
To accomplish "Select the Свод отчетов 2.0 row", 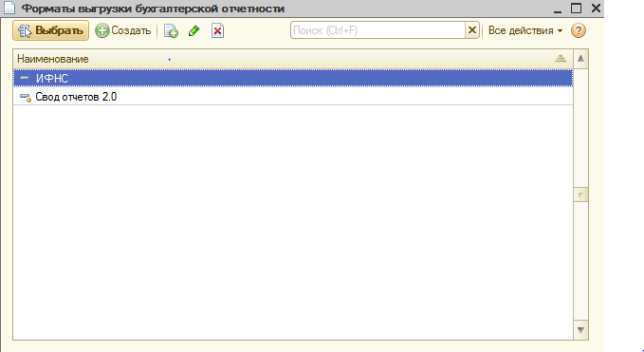I will [x=293, y=97].
